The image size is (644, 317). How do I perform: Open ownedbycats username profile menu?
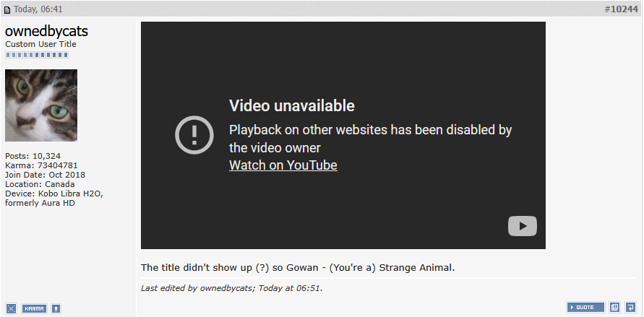(46, 31)
